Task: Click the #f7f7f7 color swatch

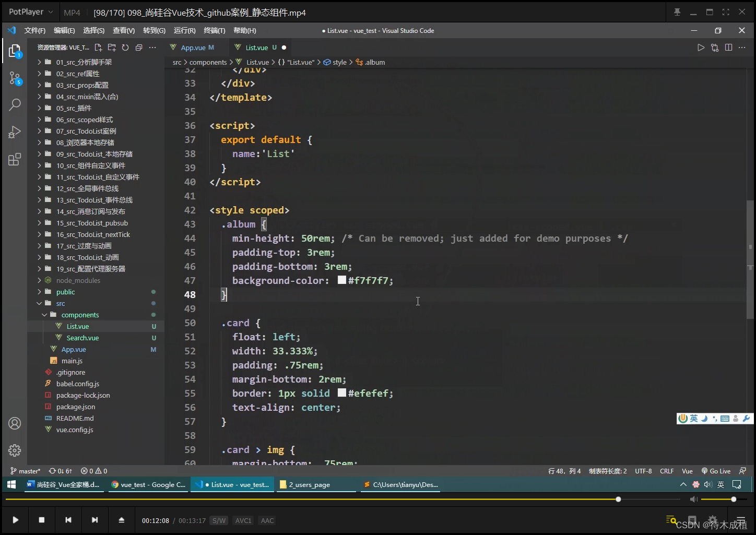Action: point(342,280)
